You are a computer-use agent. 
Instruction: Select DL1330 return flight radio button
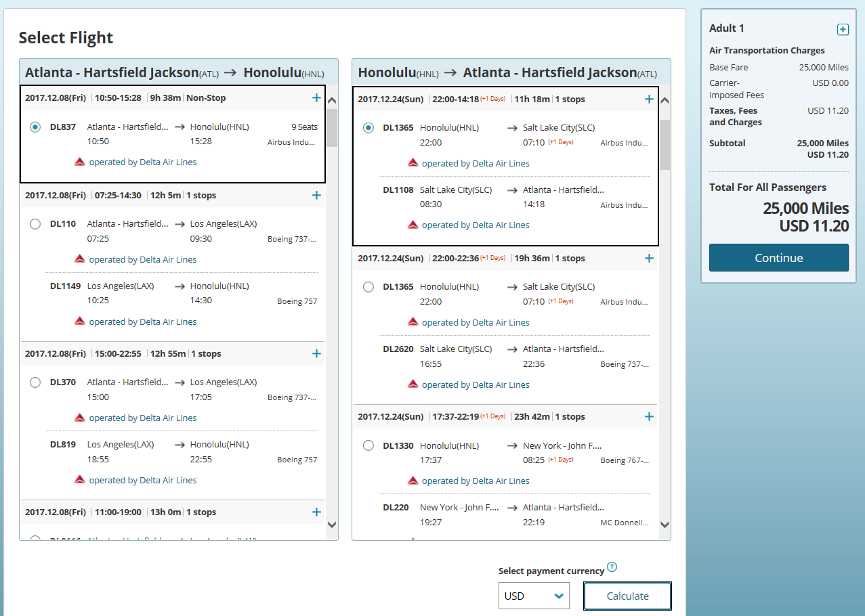point(368,445)
